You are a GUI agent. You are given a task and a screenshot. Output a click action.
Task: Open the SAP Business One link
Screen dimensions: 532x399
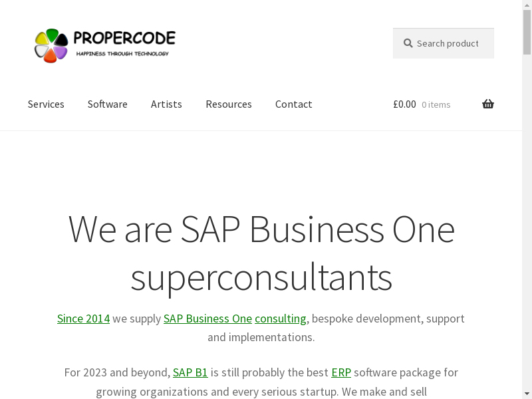coord(207,319)
